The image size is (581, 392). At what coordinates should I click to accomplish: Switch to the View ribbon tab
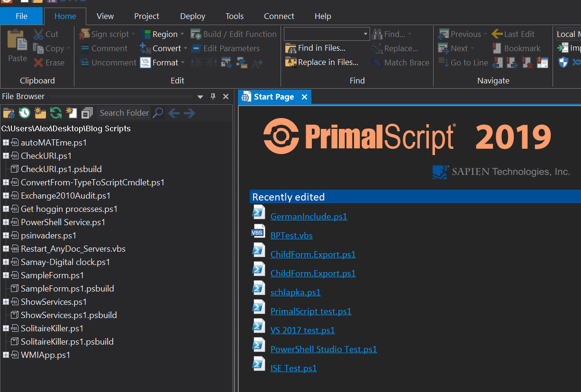pyautogui.click(x=105, y=16)
